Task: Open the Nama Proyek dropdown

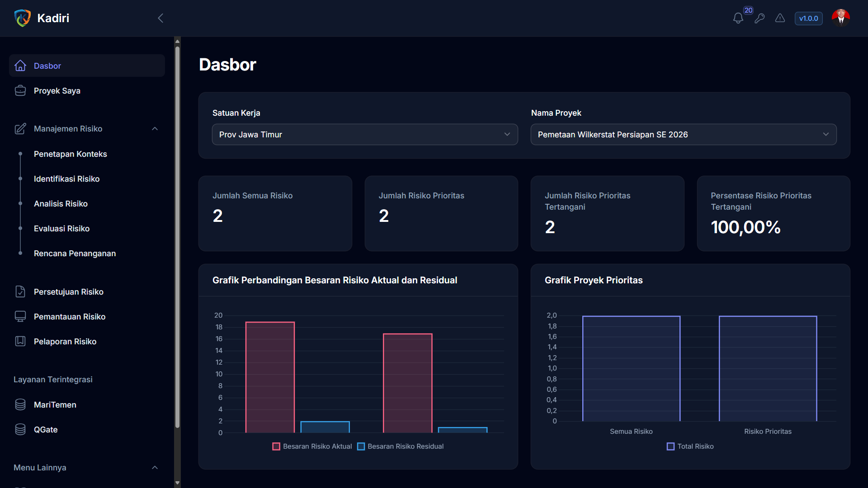Action: coord(684,135)
